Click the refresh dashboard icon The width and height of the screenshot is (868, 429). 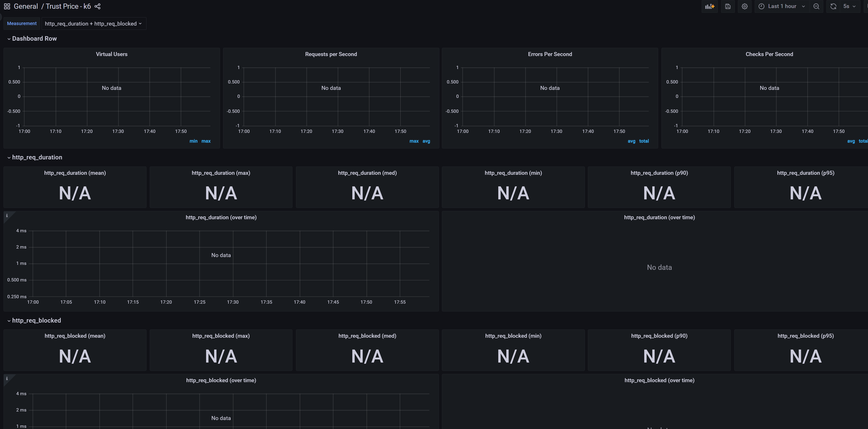(x=833, y=6)
